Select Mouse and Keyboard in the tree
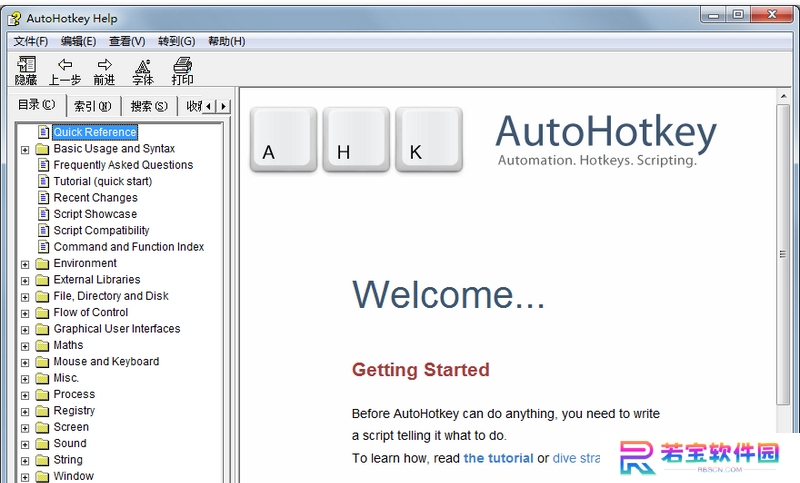The image size is (800, 483). (x=106, y=361)
